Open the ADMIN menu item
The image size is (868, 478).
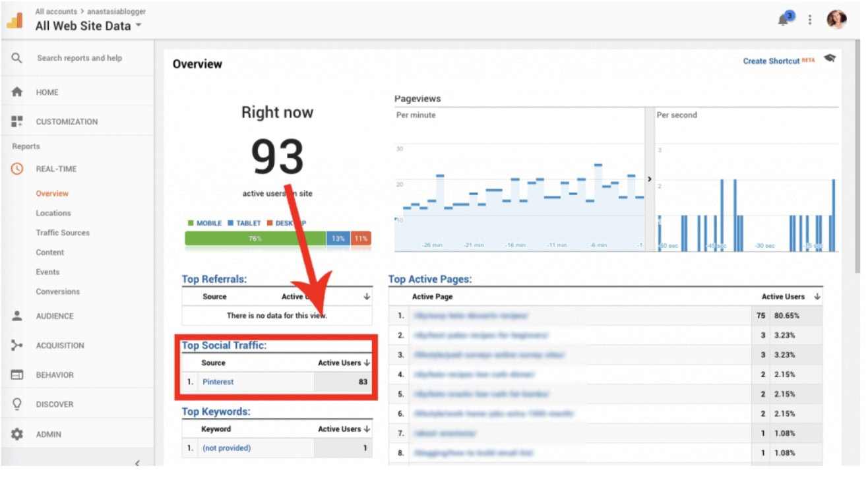click(x=48, y=434)
